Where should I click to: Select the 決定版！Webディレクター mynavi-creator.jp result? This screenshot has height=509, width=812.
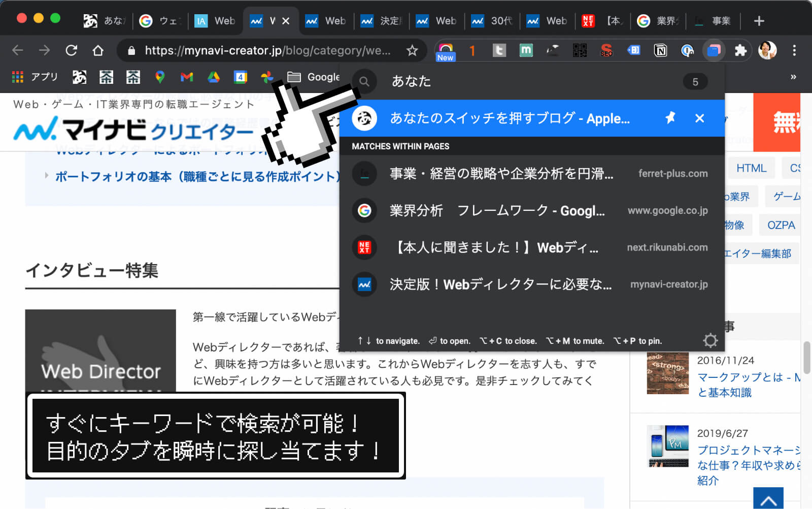point(532,284)
